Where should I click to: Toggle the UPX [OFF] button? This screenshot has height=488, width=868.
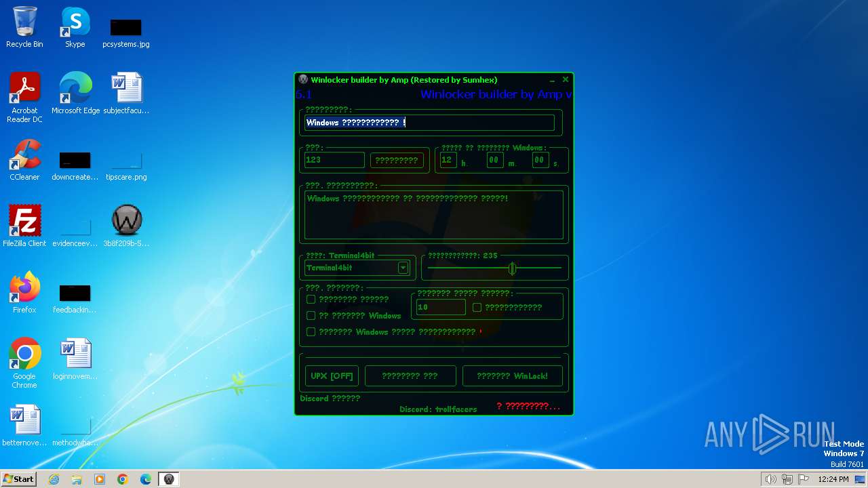pyautogui.click(x=332, y=376)
